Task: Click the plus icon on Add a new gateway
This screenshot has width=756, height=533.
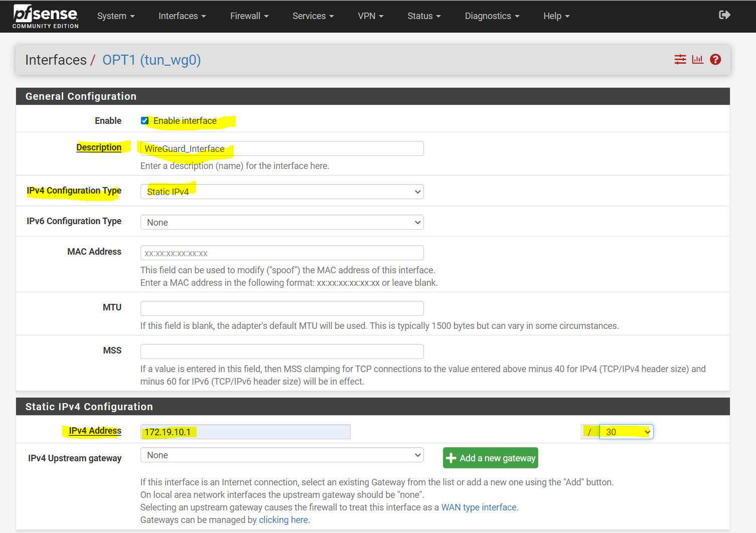Action: [x=451, y=457]
